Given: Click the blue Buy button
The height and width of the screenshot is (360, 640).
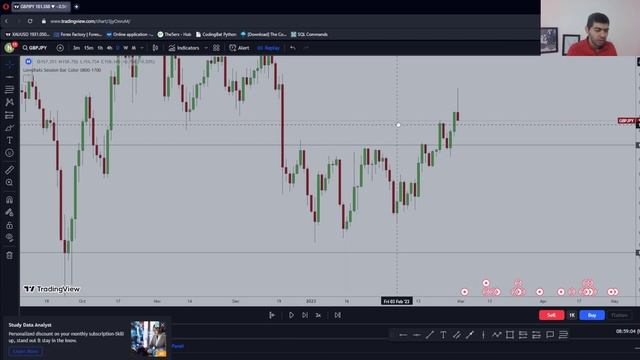Looking at the screenshot, I should pos(592,315).
